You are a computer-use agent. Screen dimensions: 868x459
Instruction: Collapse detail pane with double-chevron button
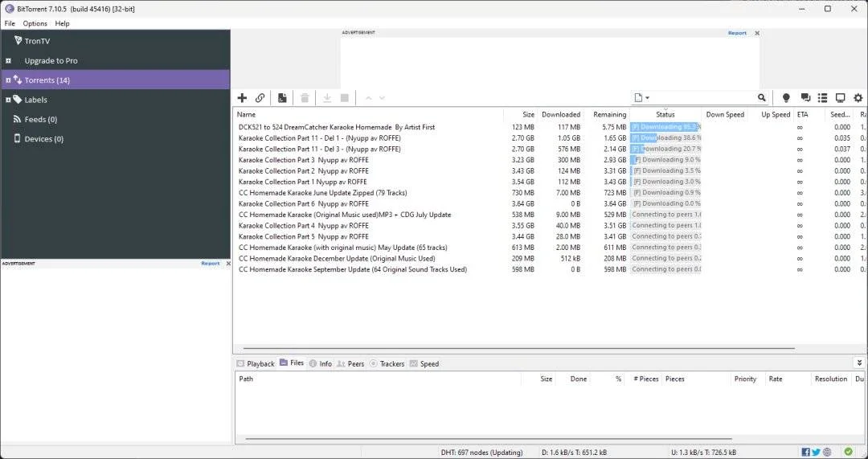point(859,363)
